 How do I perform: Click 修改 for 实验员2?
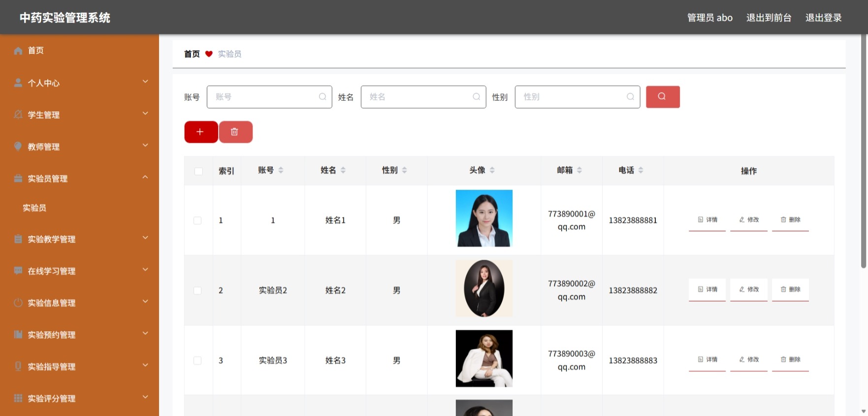(749, 290)
